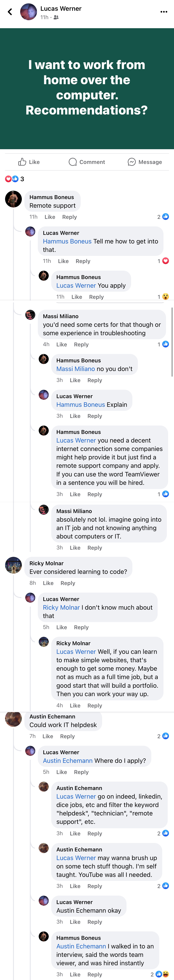
Task: Tap Ricky Molnar mention link in Lucas's reply
Action: coord(61,608)
